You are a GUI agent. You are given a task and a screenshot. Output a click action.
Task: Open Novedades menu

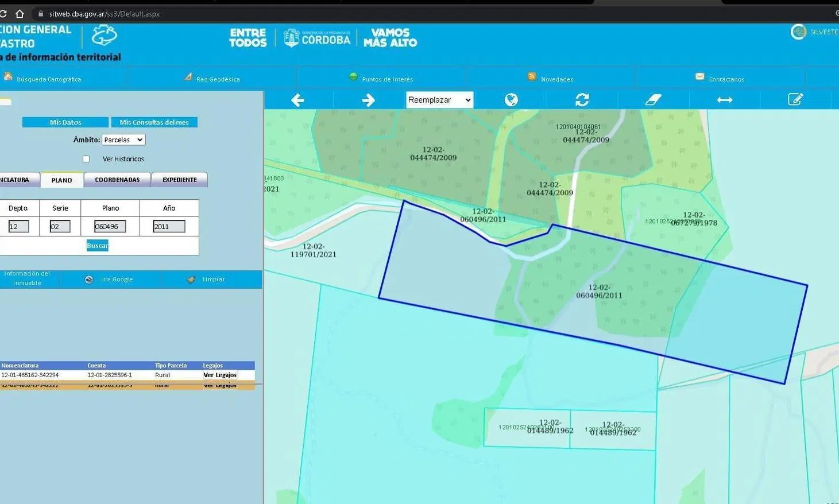(x=557, y=79)
